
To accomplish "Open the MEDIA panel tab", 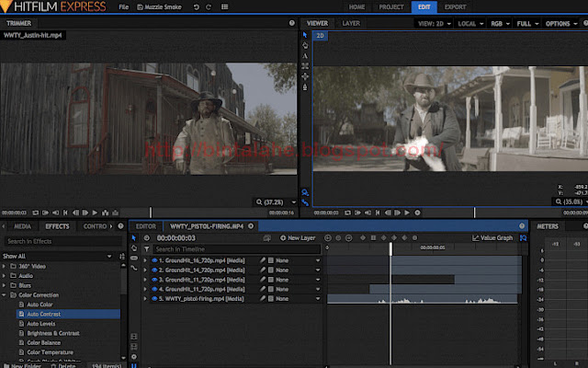I will [22, 226].
